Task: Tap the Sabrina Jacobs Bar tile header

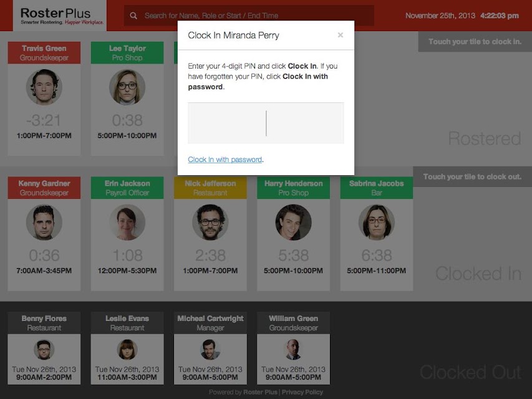Action: pyautogui.click(x=377, y=188)
